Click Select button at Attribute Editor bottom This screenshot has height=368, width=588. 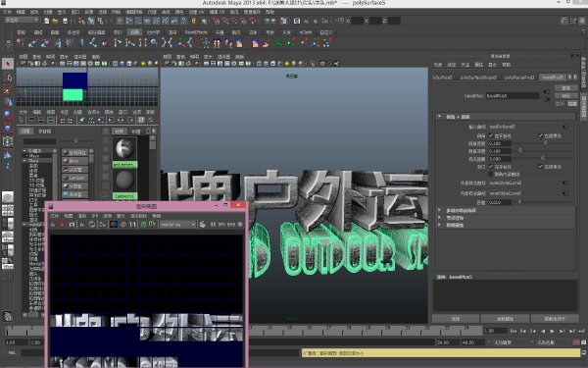456,319
